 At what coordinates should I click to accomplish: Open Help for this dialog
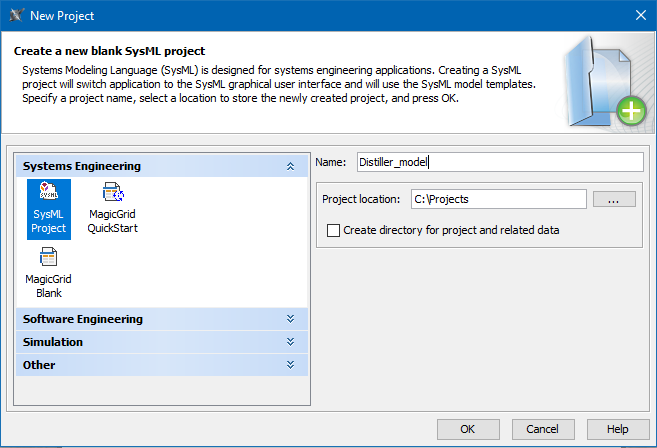tap(618, 429)
